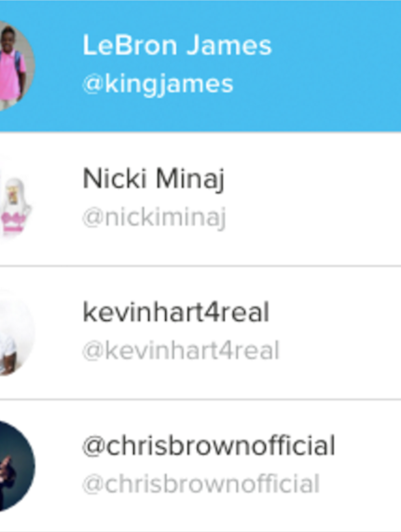Open the @nickiminaj username link
401x532 pixels.
click(154, 218)
